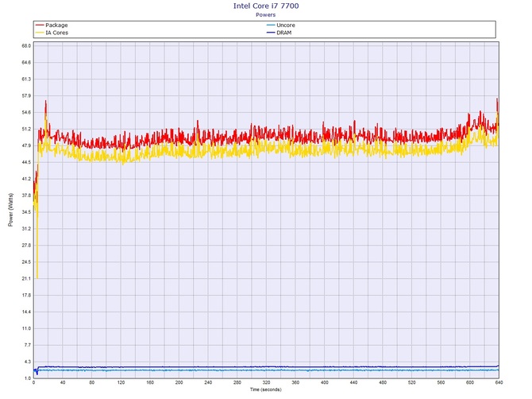This screenshot has width=532, height=399.
Task: Click the Powers subtitle
Action: click(266, 14)
